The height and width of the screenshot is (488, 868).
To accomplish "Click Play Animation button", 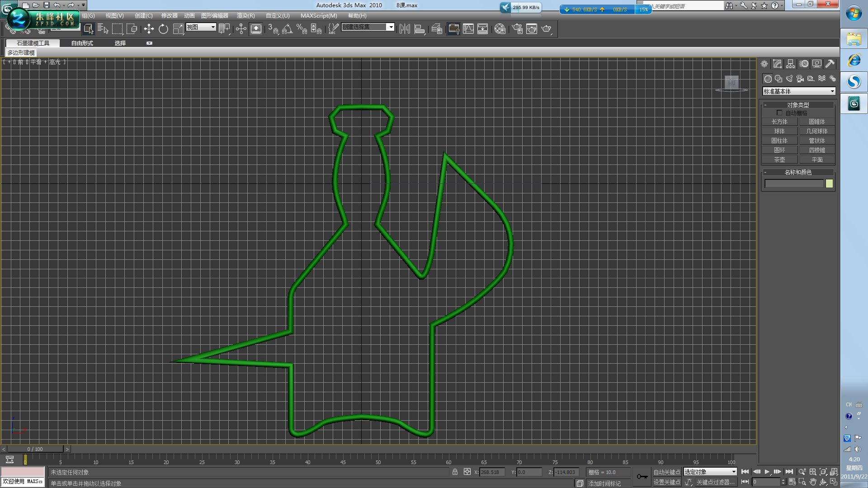I will click(x=767, y=472).
